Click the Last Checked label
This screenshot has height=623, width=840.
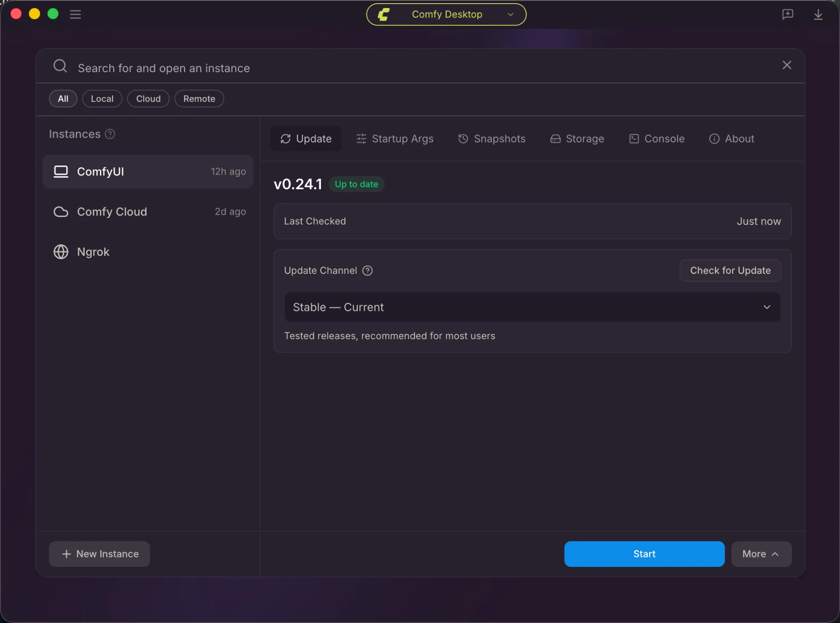pos(315,221)
